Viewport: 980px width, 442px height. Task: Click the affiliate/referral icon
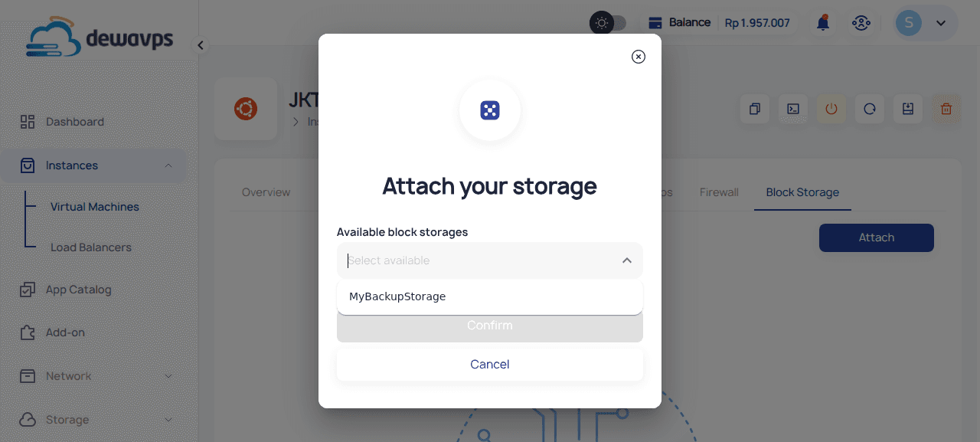[861, 22]
